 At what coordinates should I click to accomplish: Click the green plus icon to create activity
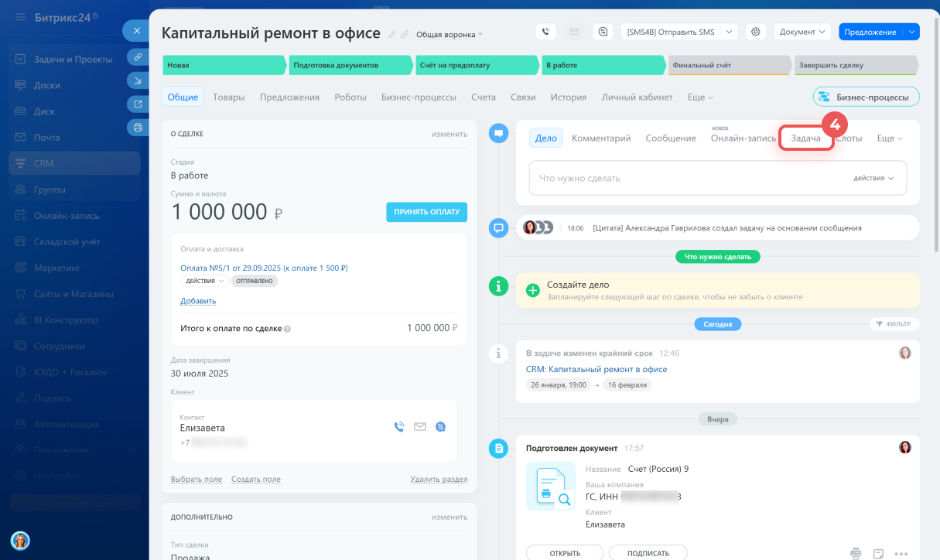(x=532, y=290)
